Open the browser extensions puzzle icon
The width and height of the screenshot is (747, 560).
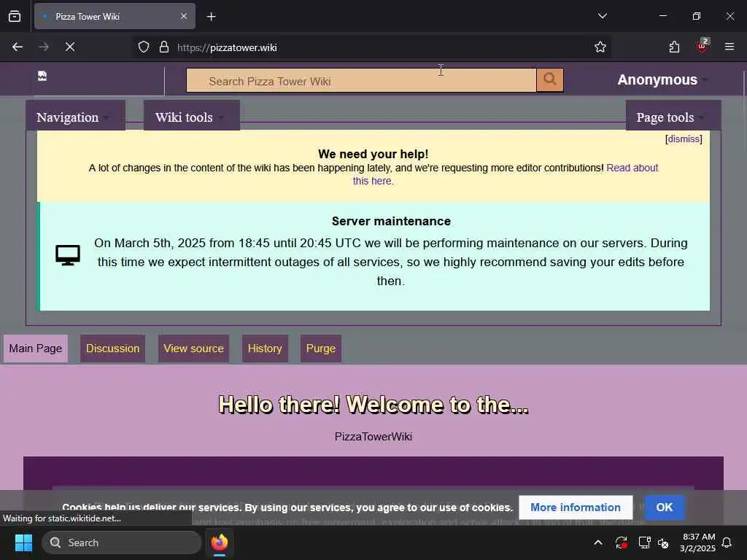674,47
